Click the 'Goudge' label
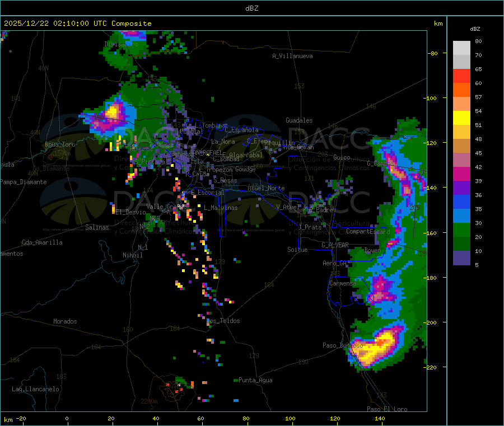This screenshot has height=426, width=504. point(245,169)
